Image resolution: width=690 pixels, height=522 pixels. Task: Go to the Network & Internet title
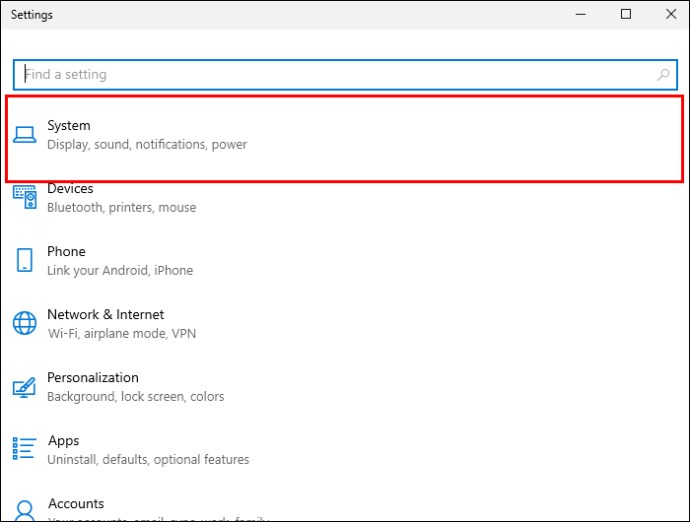(105, 315)
